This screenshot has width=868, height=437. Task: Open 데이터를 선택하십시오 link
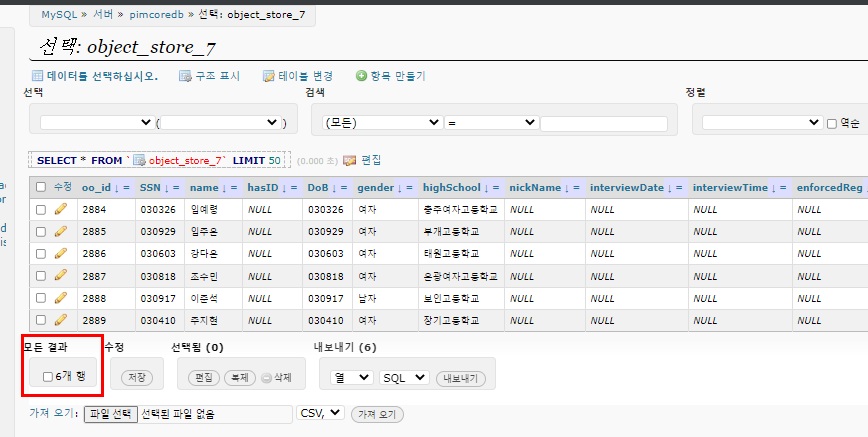[x=102, y=76]
